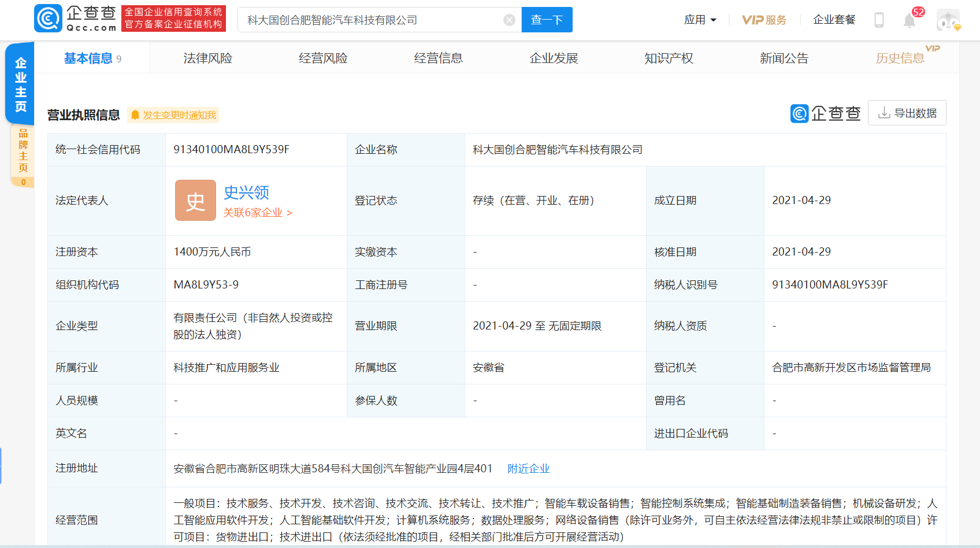
Task: Enable 发生变更时通知我 change alert
Action: tap(173, 115)
